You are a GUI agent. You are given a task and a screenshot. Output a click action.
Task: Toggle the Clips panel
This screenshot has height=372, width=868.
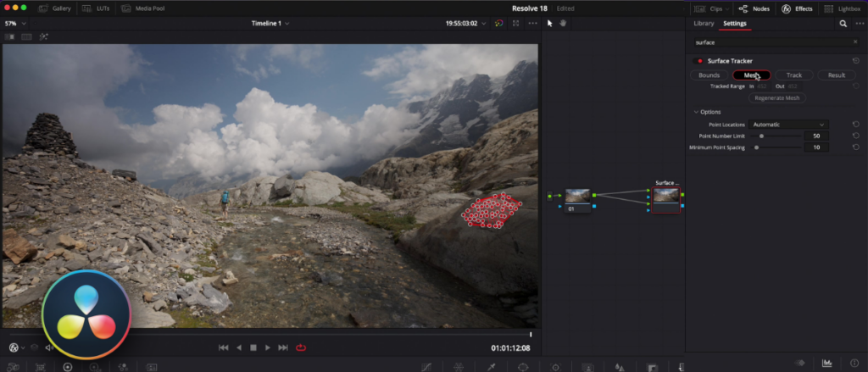708,8
